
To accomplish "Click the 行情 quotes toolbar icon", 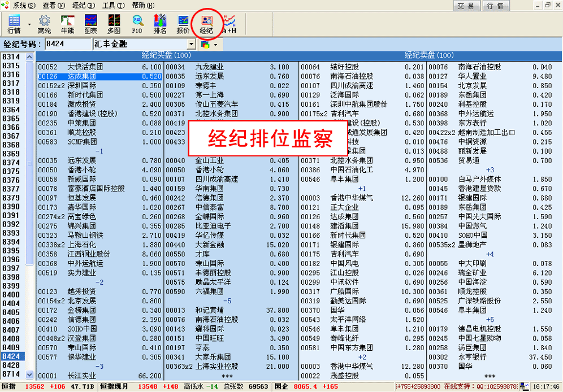I will click(14, 24).
